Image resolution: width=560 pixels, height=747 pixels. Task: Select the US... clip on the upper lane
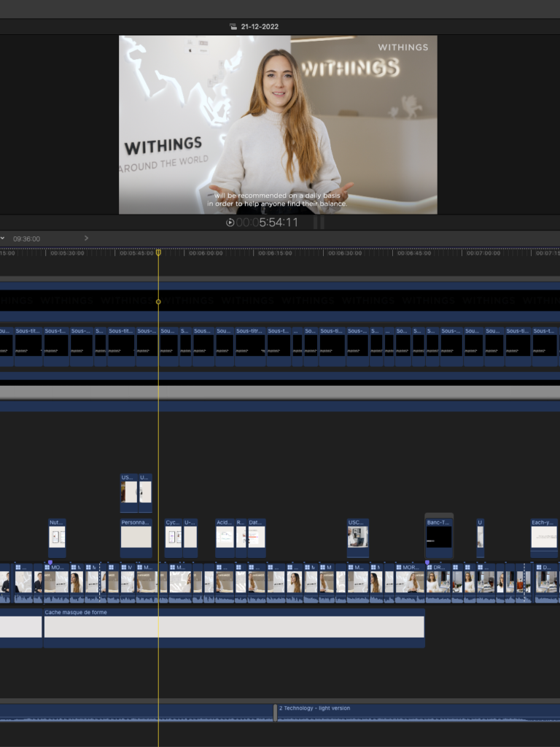click(128, 492)
